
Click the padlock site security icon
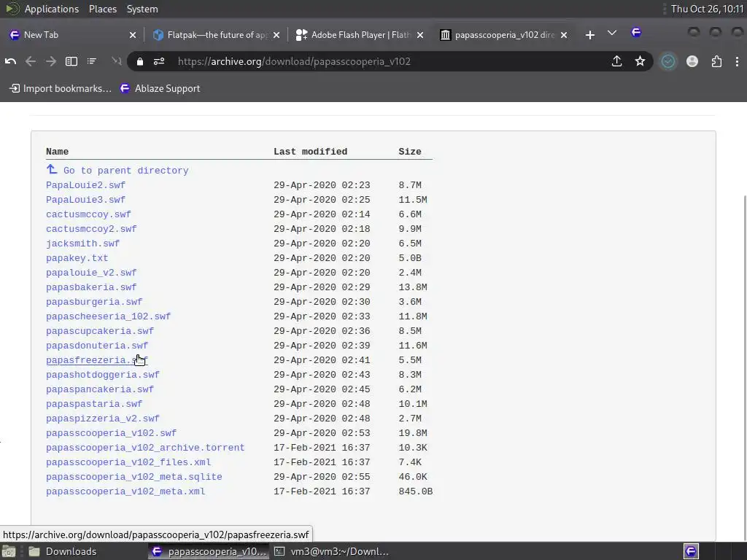click(139, 61)
